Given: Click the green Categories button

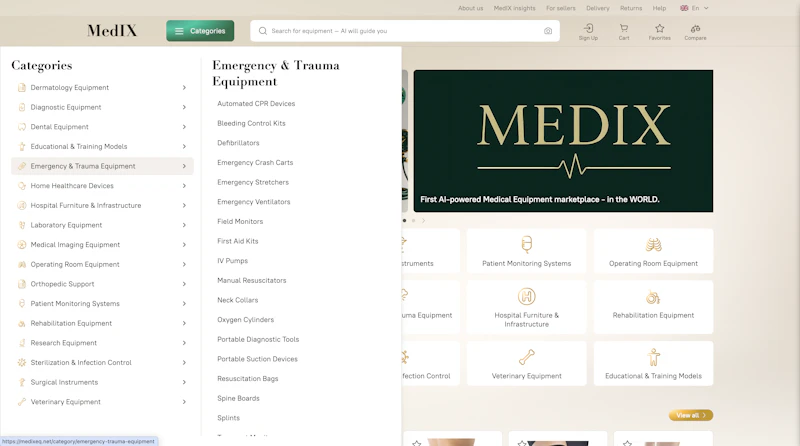Looking at the screenshot, I should 200,31.
